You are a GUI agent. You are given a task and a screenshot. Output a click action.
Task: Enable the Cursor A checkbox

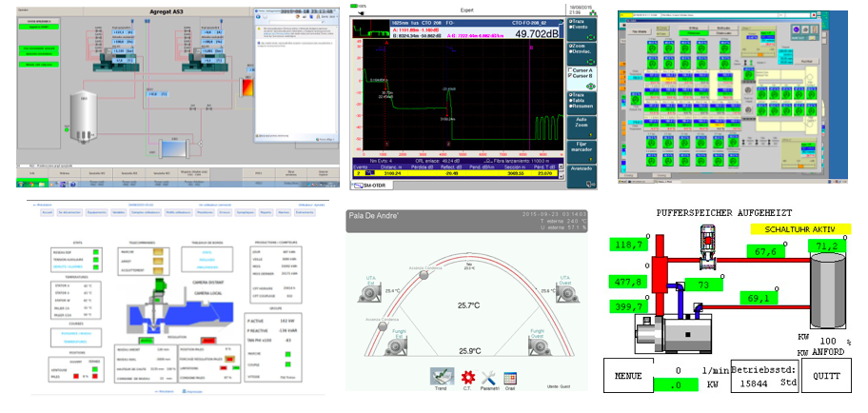pos(570,70)
